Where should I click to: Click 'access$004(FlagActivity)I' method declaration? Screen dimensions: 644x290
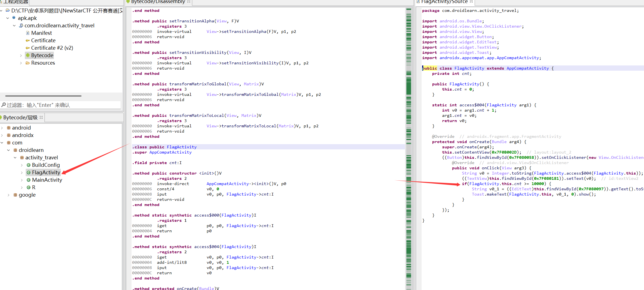point(225,247)
